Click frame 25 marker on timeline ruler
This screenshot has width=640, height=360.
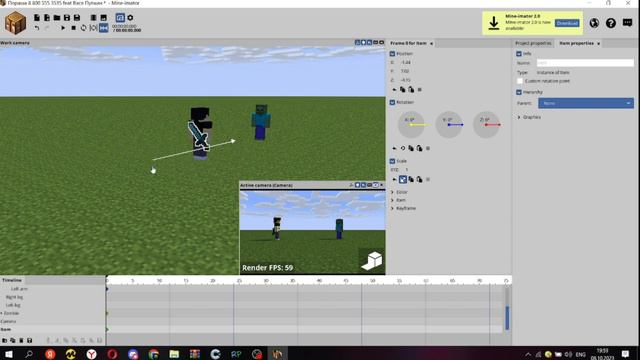click(x=240, y=280)
